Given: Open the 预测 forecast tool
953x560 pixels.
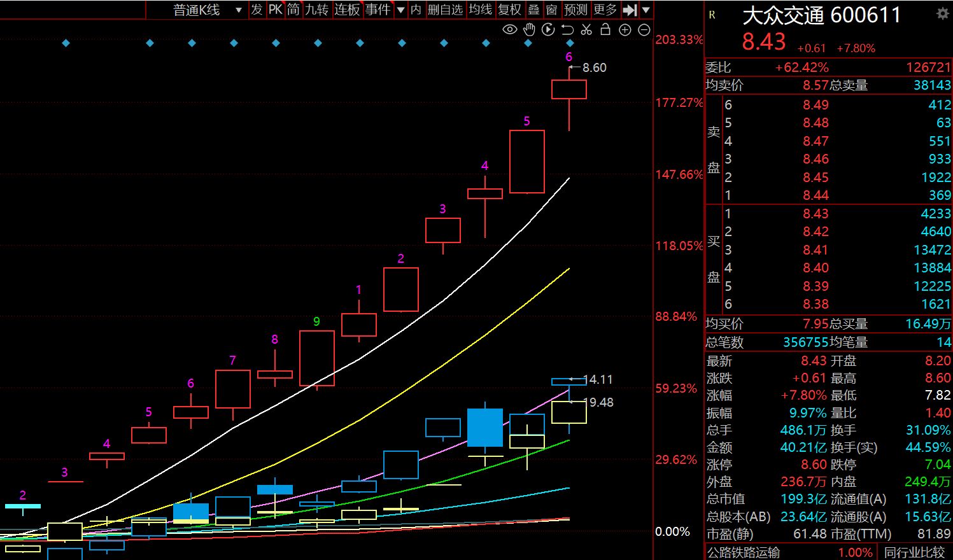Looking at the screenshot, I should pos(575,10).
